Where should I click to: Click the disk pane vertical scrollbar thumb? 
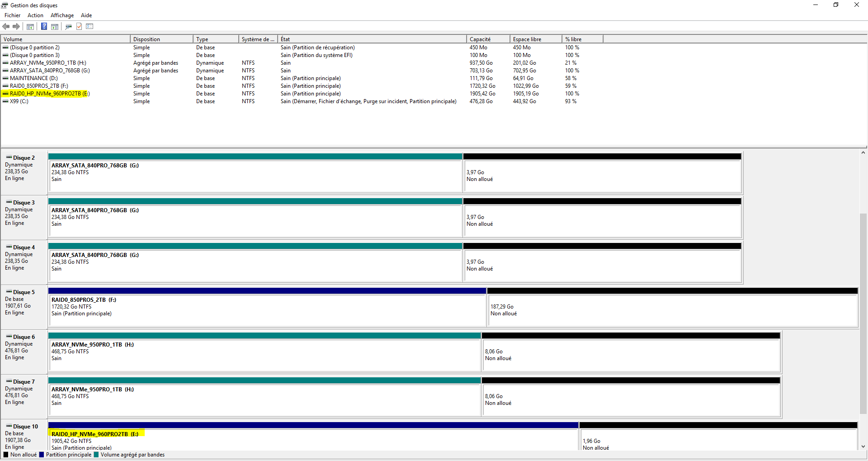(863, 313)
